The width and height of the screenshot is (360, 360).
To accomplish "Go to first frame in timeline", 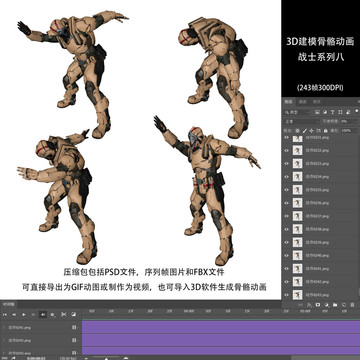I will (x=5, y=314).
